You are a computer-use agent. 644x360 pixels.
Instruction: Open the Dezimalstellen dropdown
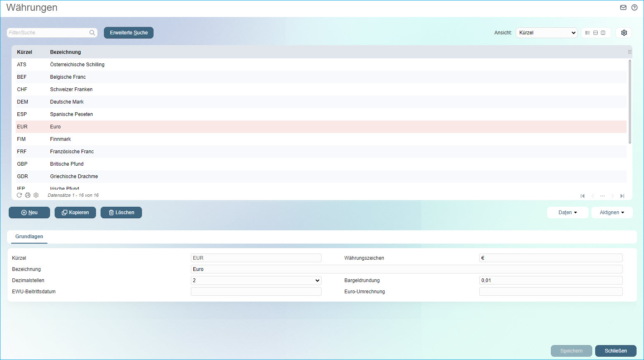pos(256,280)
